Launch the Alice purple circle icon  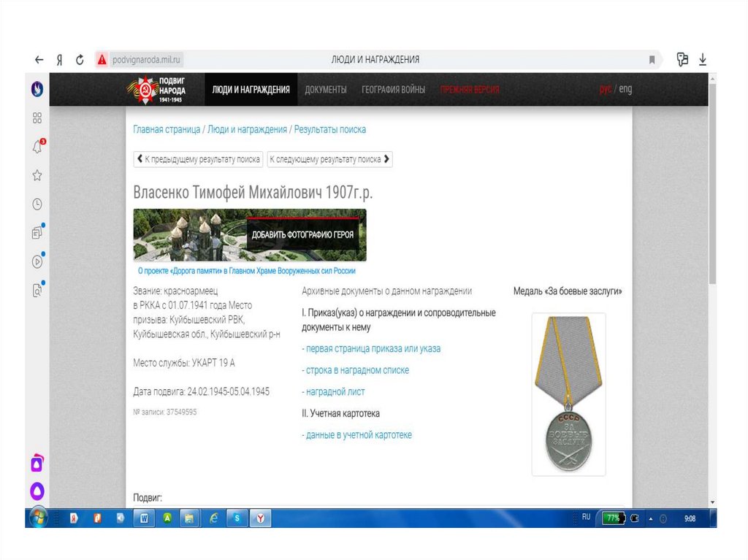37,491
